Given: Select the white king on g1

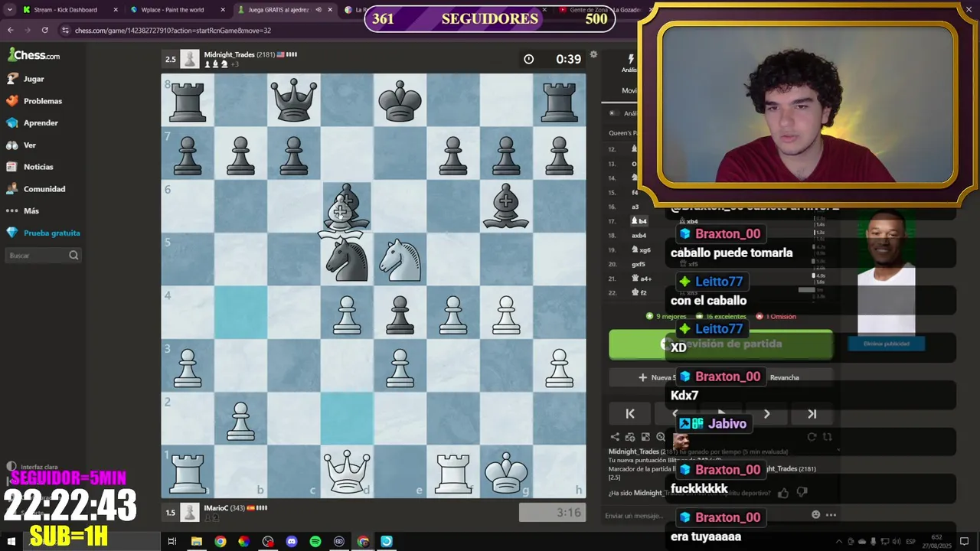Looking at the screenshot, I should click(x=506, y=471).
